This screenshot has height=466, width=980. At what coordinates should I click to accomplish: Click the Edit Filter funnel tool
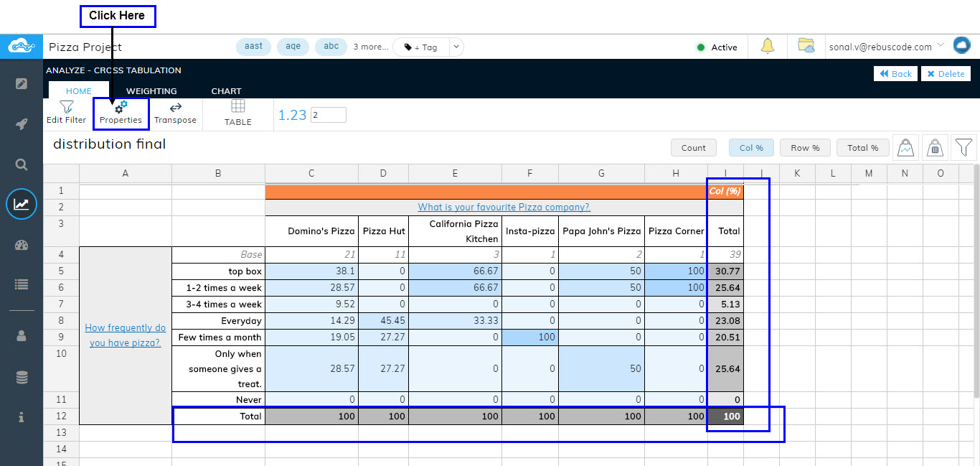[66, 113]
